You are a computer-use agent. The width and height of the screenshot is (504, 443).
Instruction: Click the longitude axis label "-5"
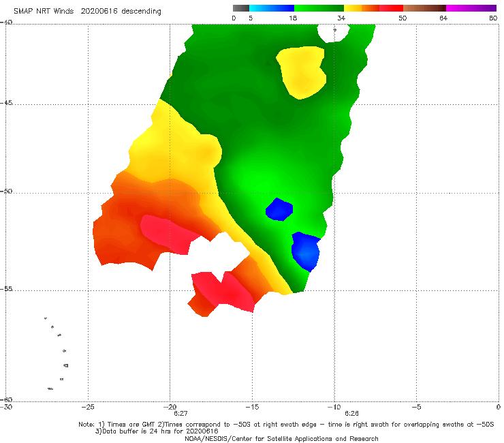(416, 407)
